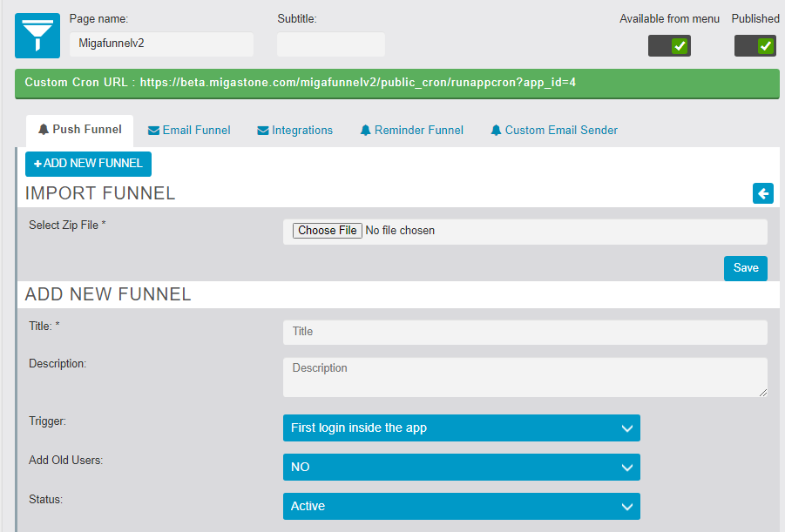Viewport: 785px width, 532px height.
Task: Toggle the Available from menu switch
Action: pos(669,45)
